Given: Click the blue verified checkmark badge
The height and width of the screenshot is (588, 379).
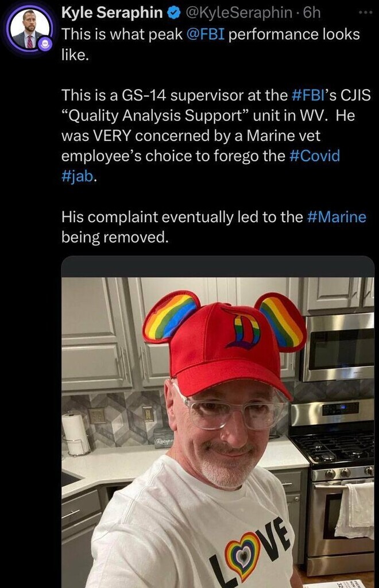Looking at the screenshot, I should 172,13.
